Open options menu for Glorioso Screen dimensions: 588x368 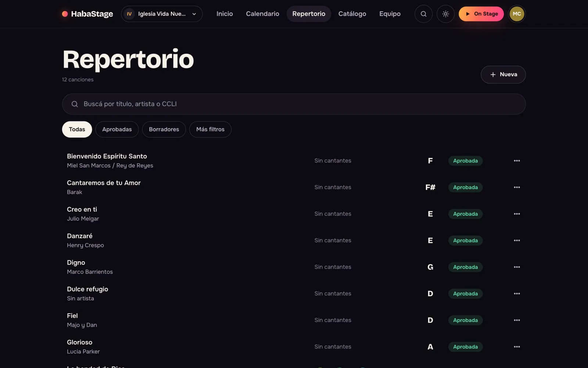click(x=517, y=347)
